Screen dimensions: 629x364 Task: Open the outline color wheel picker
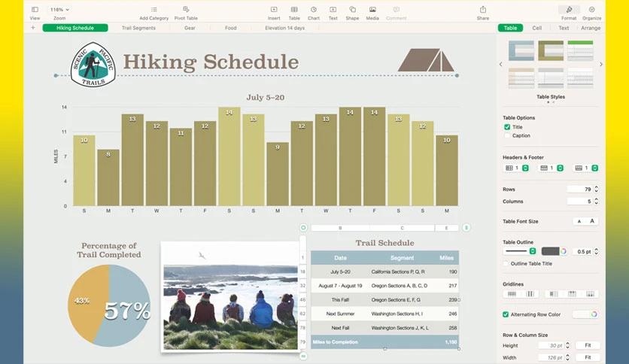coord(564,251)
